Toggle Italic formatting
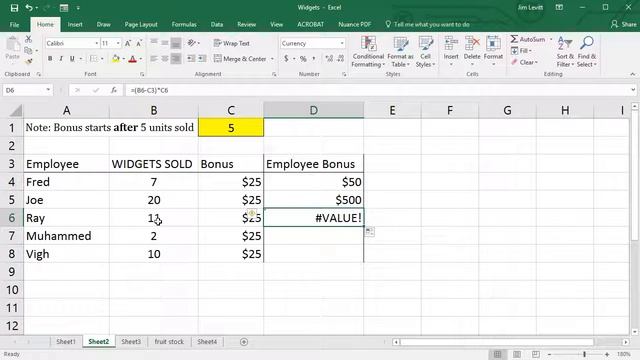This screenshot has height=360, width=640. 61,59
